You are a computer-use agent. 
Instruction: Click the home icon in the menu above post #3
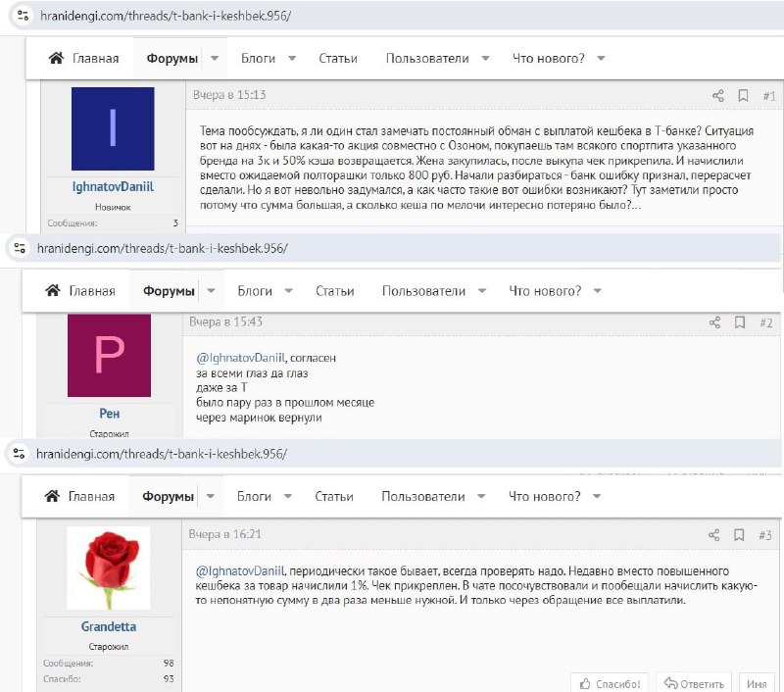tap(52, 496)
